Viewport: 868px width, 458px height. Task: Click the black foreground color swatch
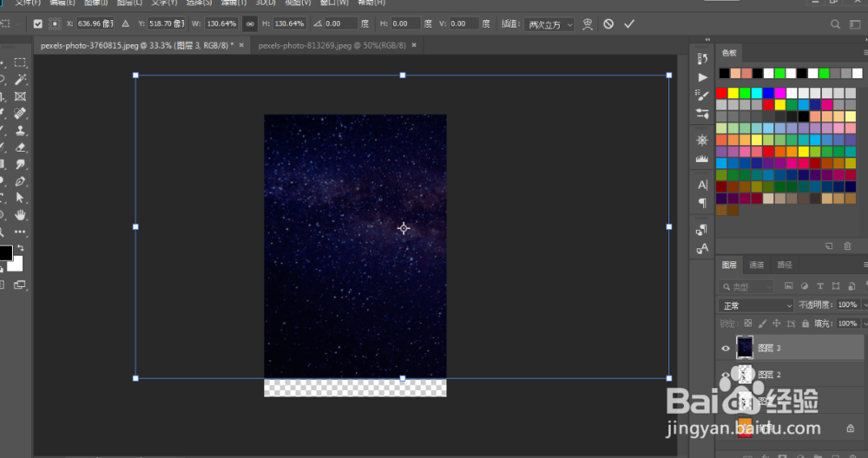click(x=5, y=252)
